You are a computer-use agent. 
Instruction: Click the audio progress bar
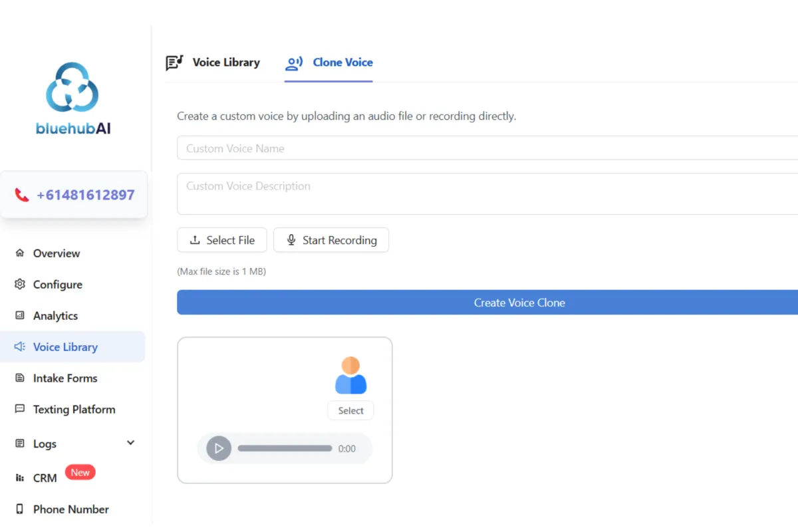(x=285, y=448)
